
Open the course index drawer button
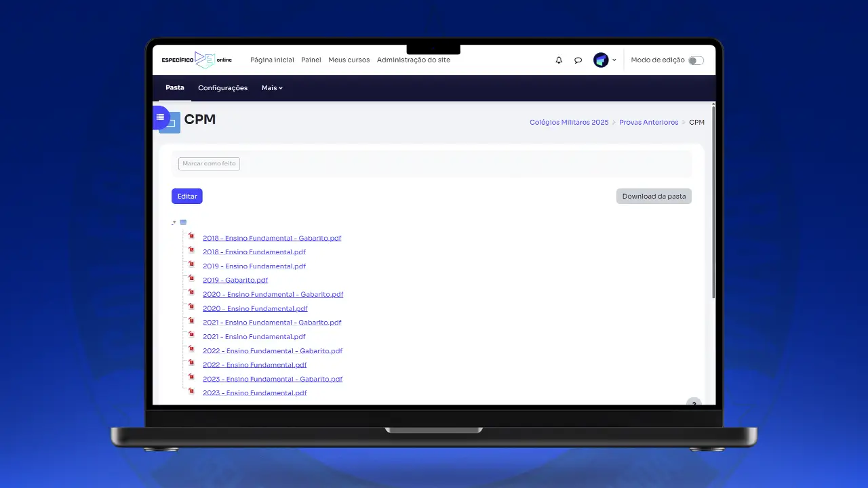161,117
